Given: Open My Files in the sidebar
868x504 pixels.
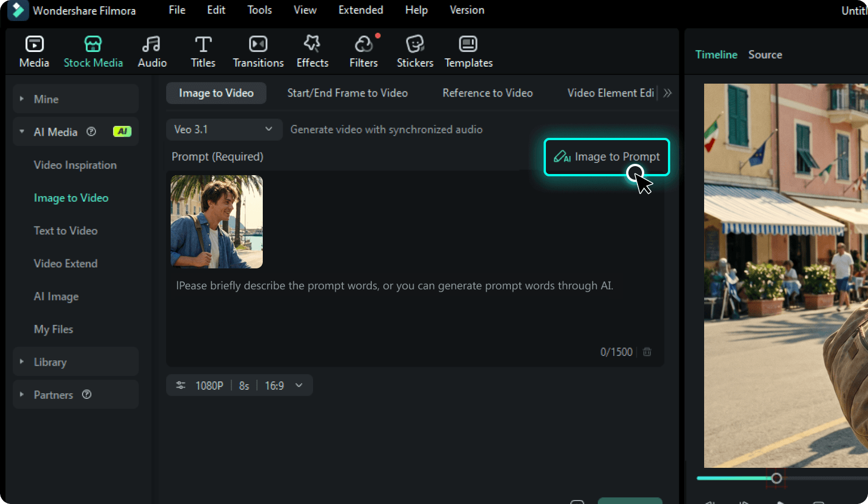Looking at the screenshot, I should pyautogui.click(x=53, y=329).
